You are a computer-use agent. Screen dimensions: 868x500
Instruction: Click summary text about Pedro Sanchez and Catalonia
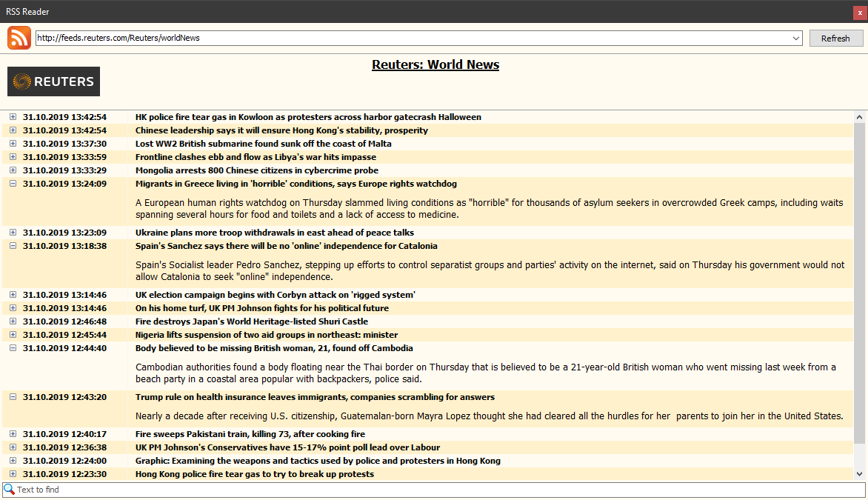[x=490, y=271]
